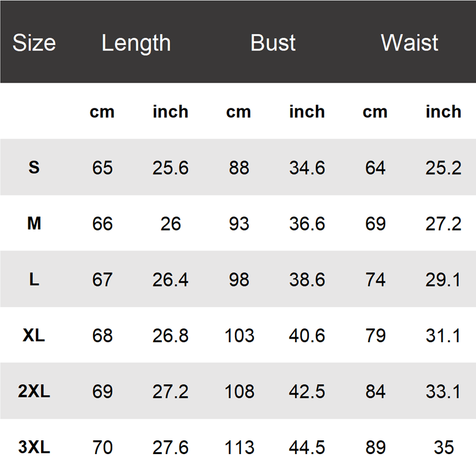The width and height of the screenshot is (476, 476).
Task: Select the M size row label
Action: pyautogui.click(x=34, y=224)
